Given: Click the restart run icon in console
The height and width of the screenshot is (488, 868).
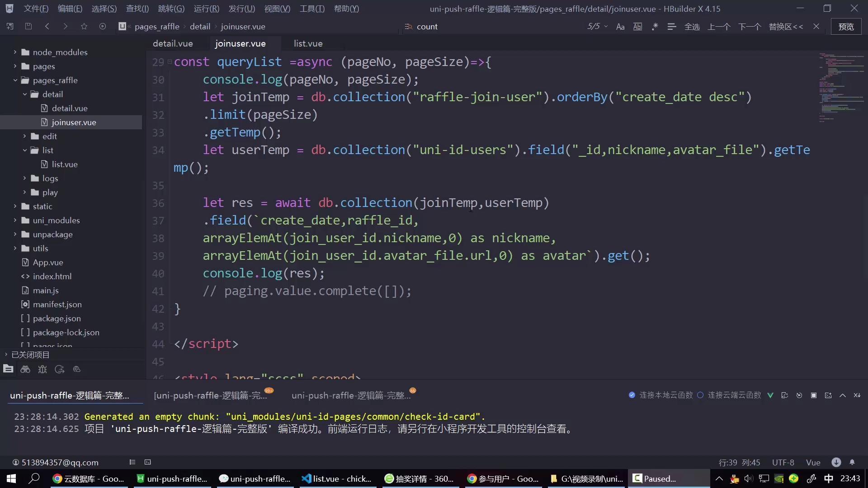Looking at the screenshot, I should click(x=799, y=395).
